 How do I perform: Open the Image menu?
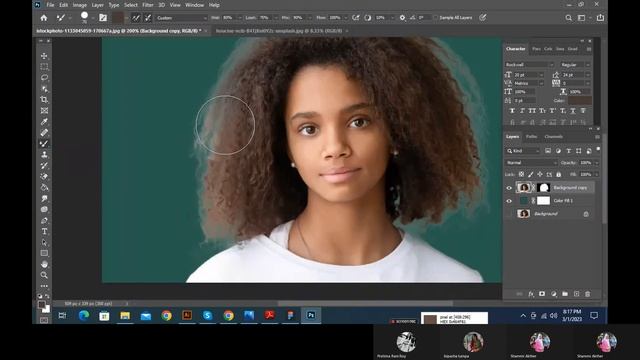click(80, 5)
